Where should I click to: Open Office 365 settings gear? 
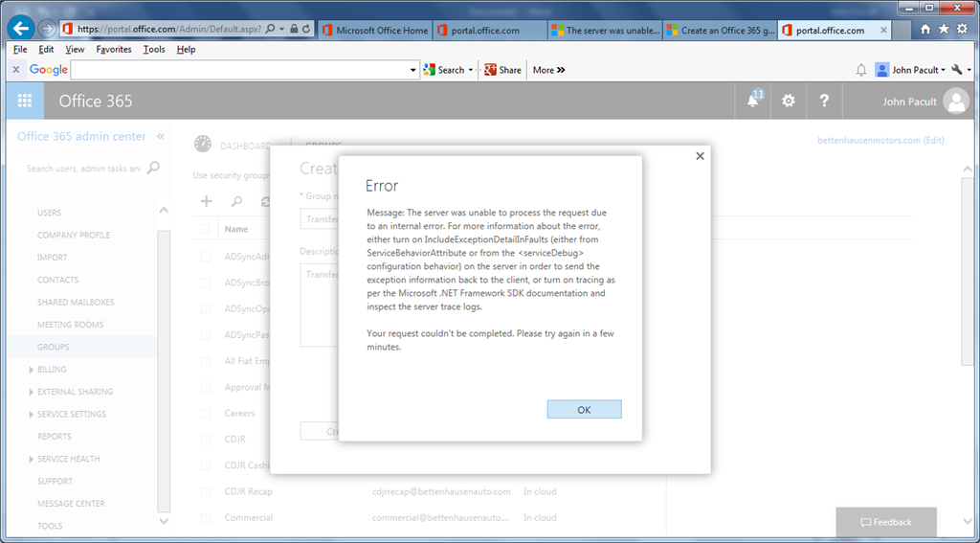(789, 101)
